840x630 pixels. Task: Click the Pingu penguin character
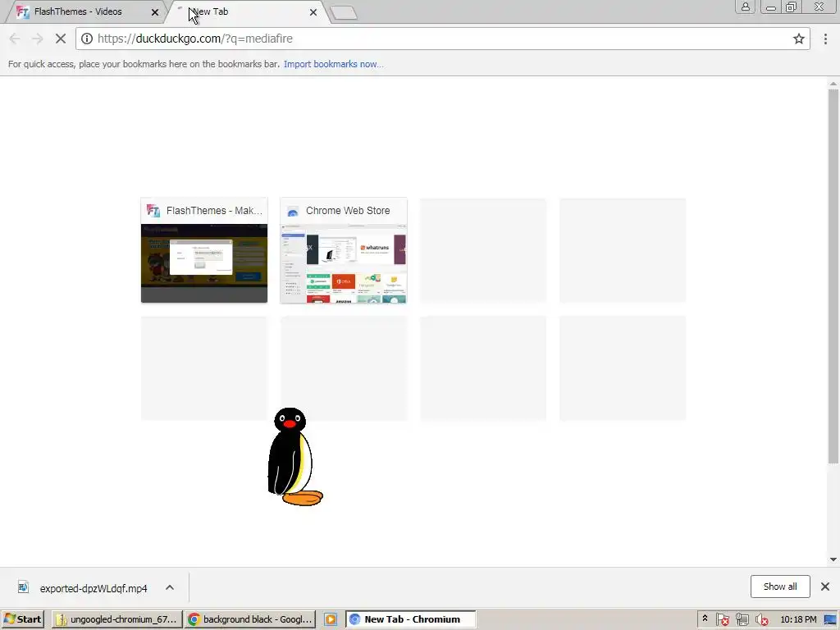tap(294, 456)
